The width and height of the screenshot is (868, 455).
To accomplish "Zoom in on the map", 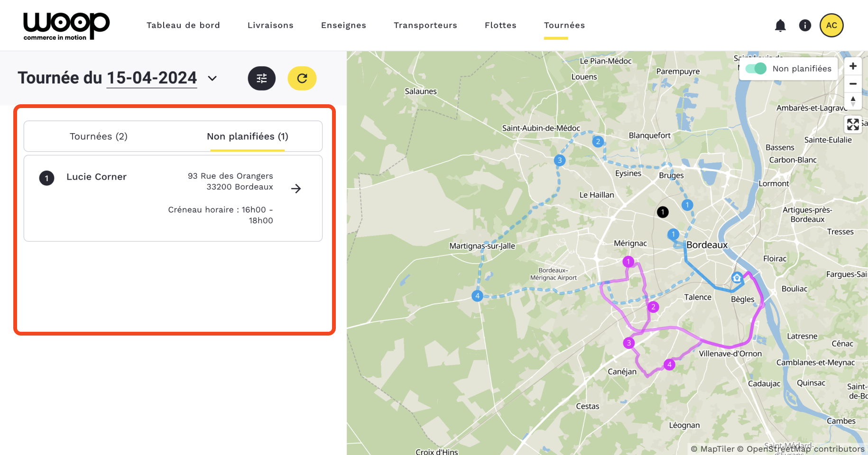I will [853, 66].
